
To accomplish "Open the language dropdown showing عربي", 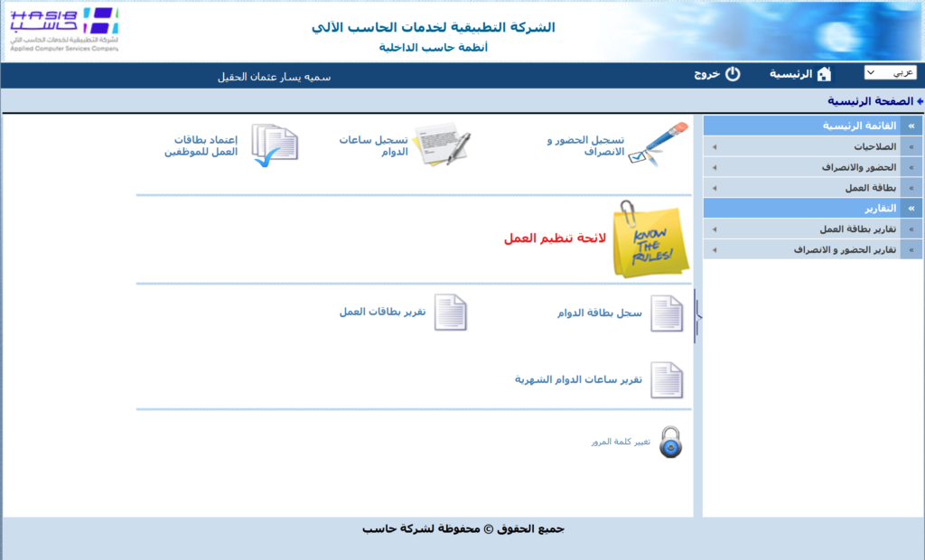I will [x=890, y=73].
